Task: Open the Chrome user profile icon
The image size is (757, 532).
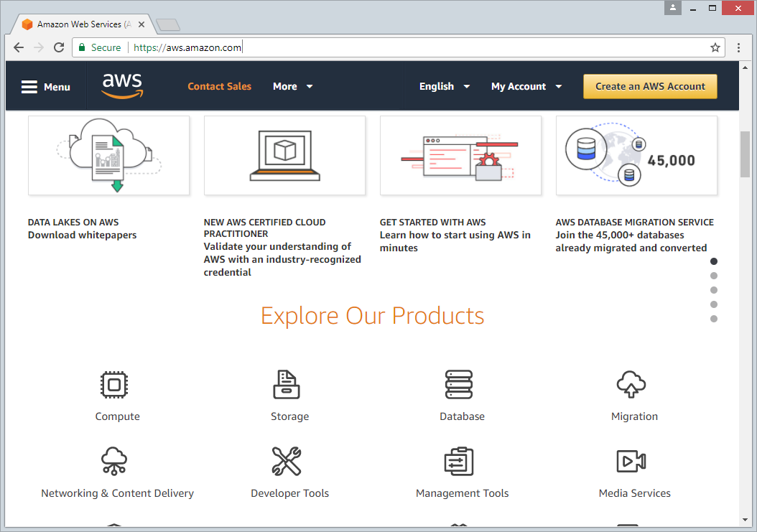Action: [x=672, y=8]
